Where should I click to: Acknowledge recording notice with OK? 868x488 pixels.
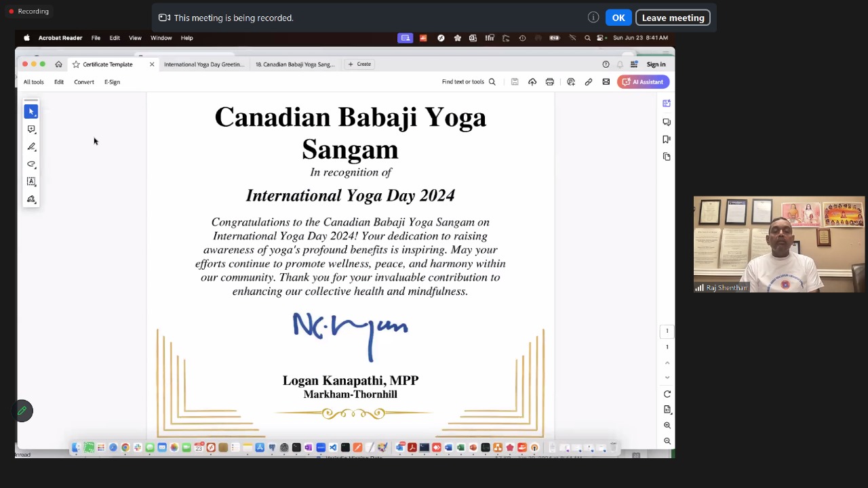618,18
